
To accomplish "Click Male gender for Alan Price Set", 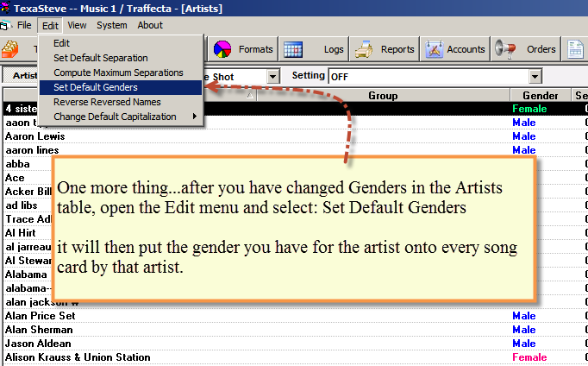I will pos(524,316).
